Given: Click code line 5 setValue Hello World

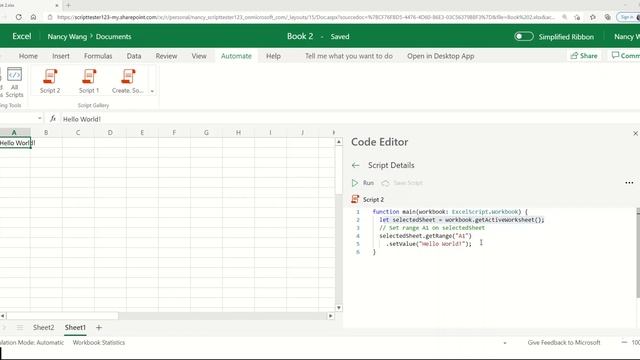Looking at the screenshot, I should pyautogui.click(x=429, y=244).
